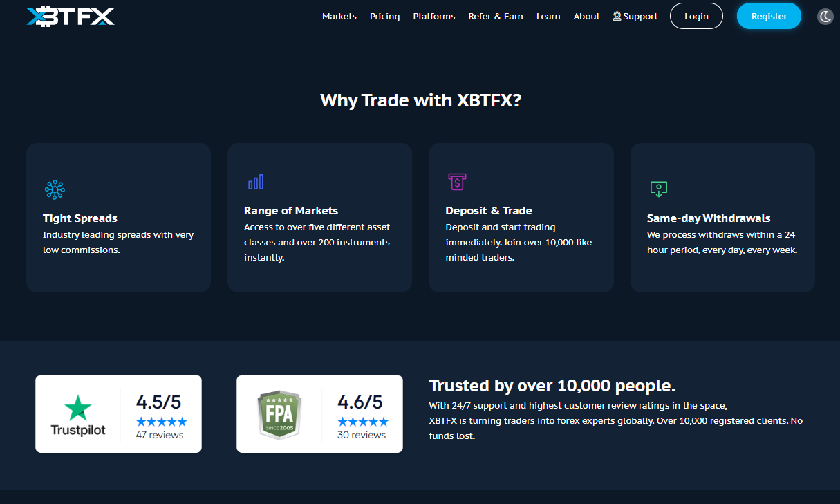Viewport: 840px width, 504px height.
Task: Click the five-star rating under 4.6/5
Action: tap(363, 420)
